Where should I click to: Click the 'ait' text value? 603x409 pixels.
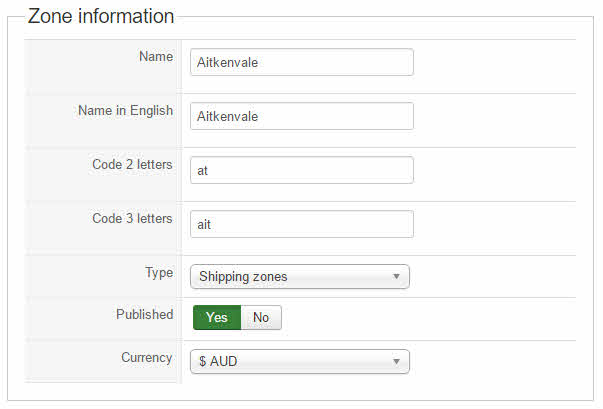coord(205,224)
